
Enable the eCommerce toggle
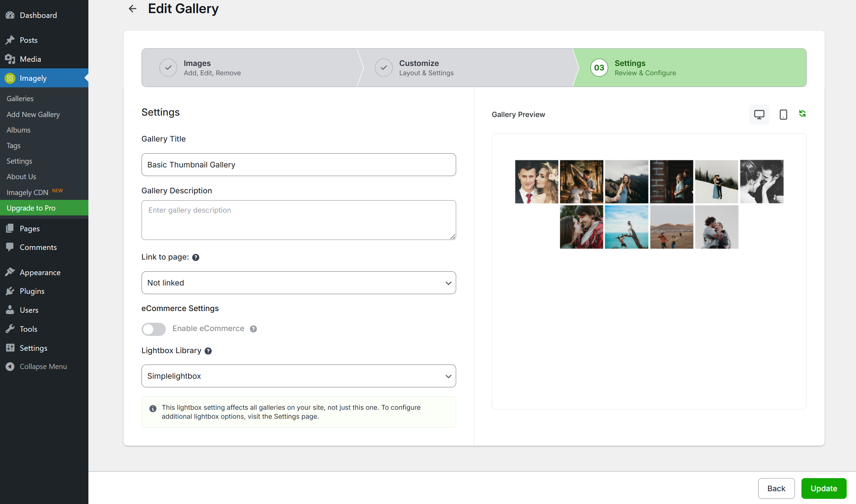[153, 329]
